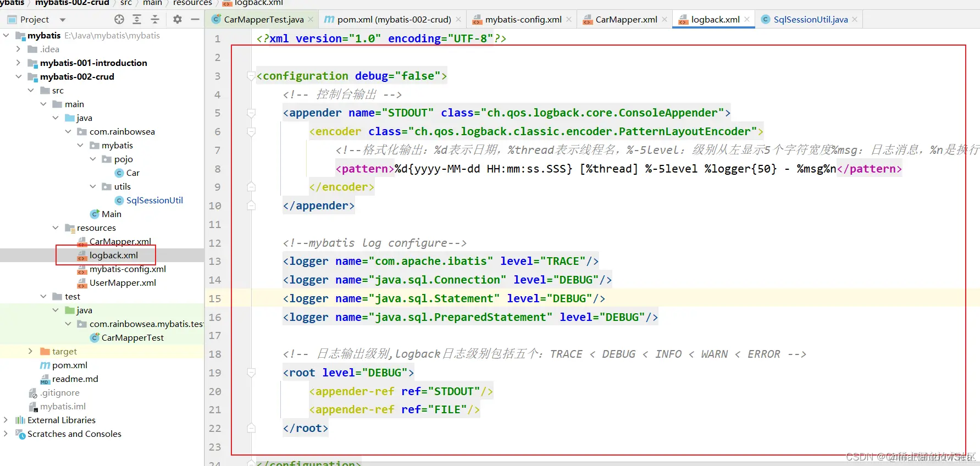The image size is (980, 466).
Task: Expand Scratches and Consoles node
Action: tap(6, 434)
